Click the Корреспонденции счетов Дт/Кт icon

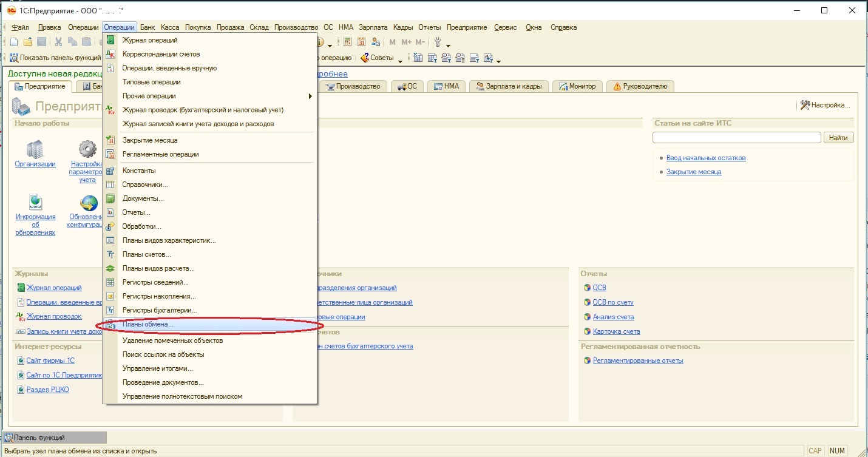pos(110,54)
